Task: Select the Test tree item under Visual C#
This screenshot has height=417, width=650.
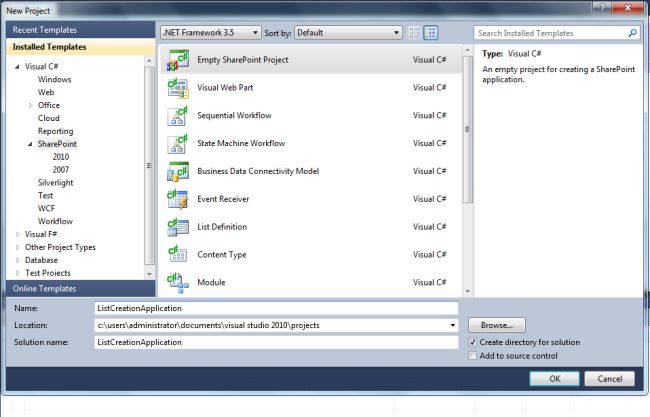Action: click(45, 196)
